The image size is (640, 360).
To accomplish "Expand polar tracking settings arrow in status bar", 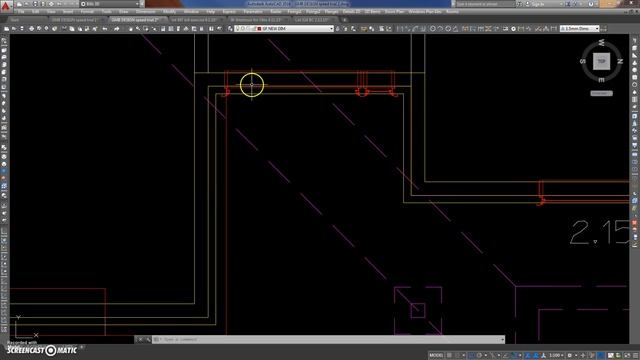I will (485, 356).
